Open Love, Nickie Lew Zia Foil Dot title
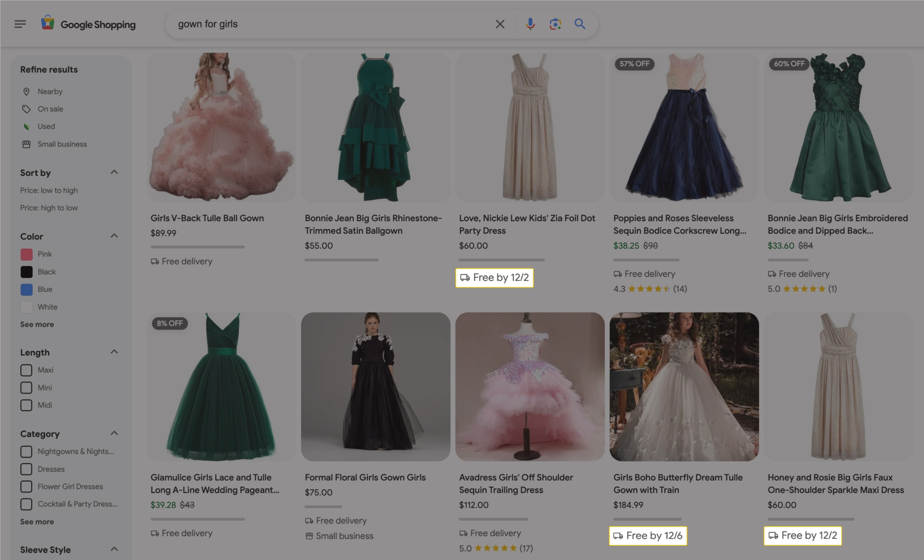The width and height of the screenshot is (924, 560). pyautogui.click(x=527, y=224)
